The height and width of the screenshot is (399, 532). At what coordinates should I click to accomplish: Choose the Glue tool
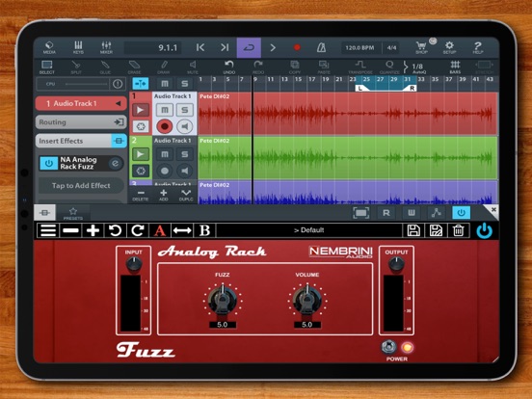pos(105,67)
